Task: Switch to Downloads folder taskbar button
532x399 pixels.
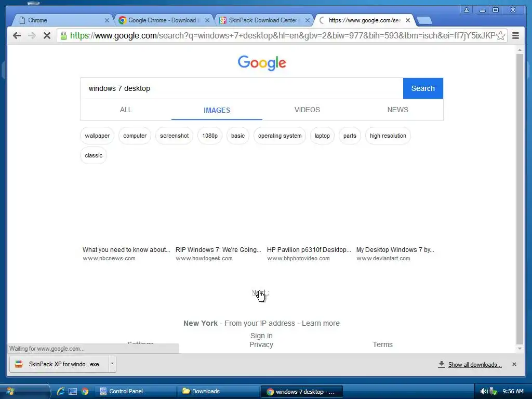Action: (x=218, y=391)
